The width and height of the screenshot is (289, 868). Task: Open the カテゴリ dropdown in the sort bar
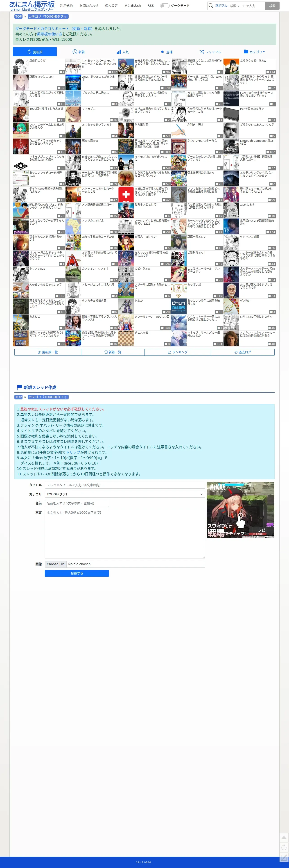[x=254, y=52]
